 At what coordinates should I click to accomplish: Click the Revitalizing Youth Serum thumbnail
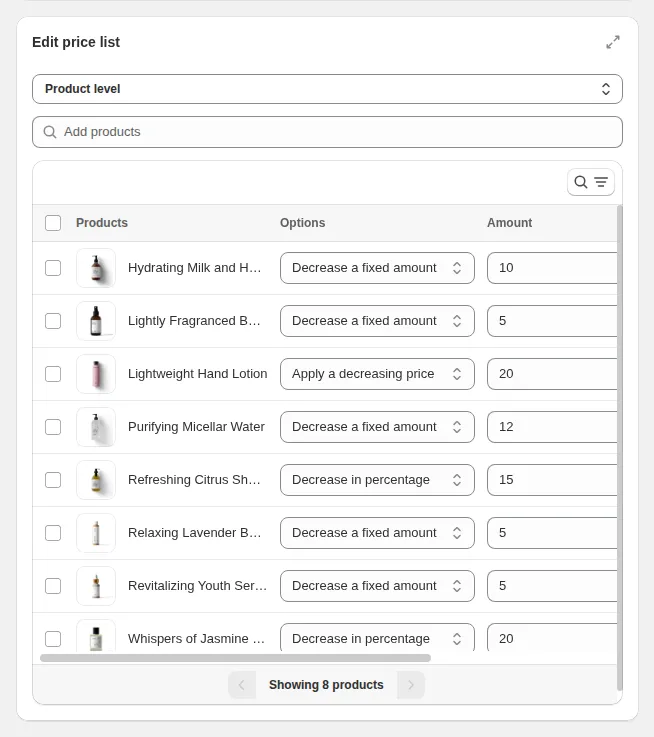click(96, 586)
